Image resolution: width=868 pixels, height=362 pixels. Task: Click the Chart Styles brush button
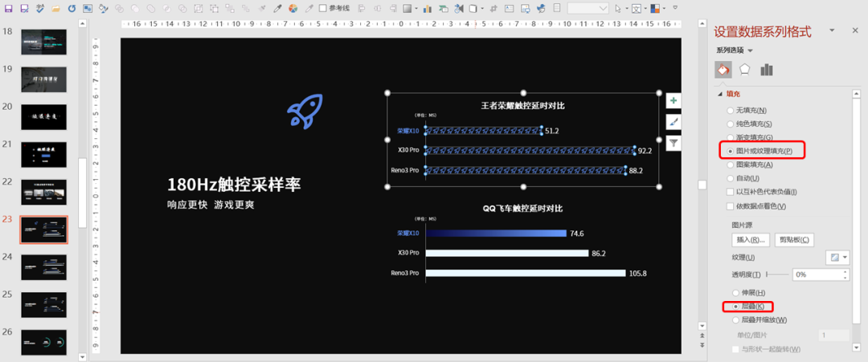pos(674,121)
